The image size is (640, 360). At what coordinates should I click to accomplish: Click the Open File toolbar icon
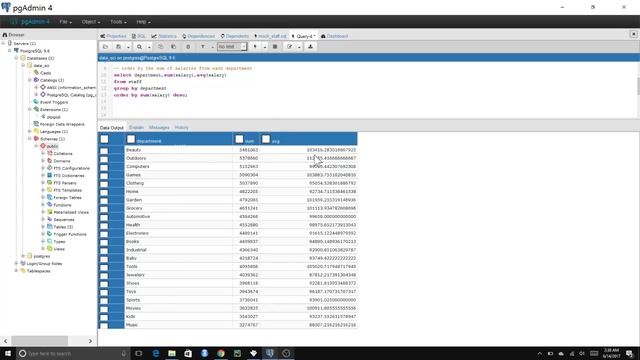[x=105, y=47]
